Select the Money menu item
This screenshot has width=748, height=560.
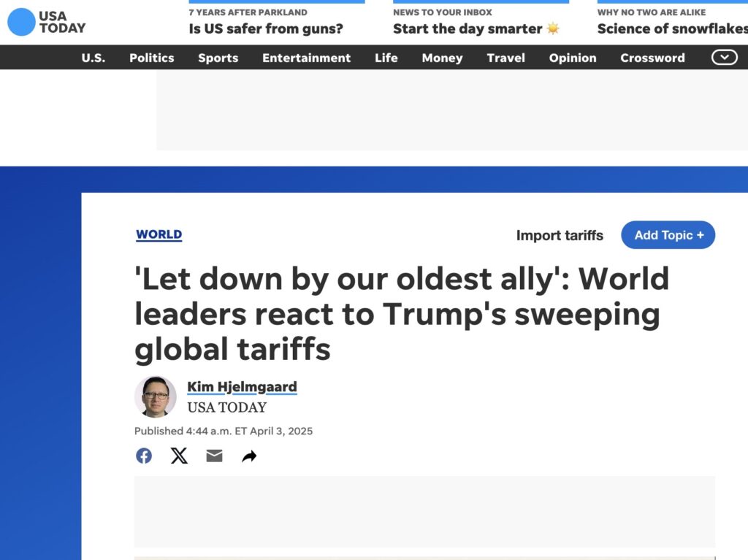pos(442,58)
